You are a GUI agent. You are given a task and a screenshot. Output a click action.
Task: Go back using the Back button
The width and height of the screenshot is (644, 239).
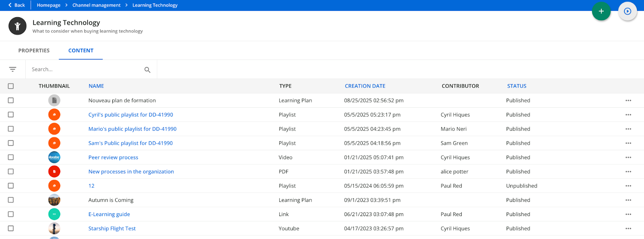17,5
